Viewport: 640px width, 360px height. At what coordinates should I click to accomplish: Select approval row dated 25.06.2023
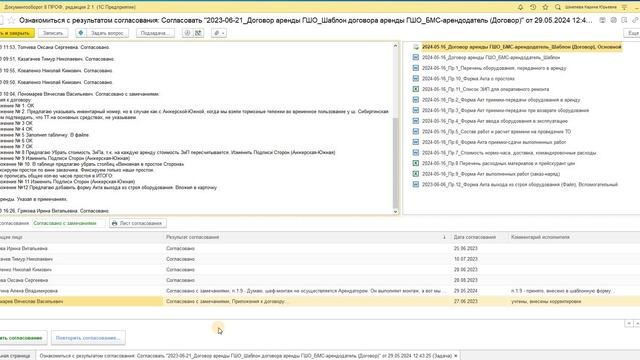pos(320,249)
